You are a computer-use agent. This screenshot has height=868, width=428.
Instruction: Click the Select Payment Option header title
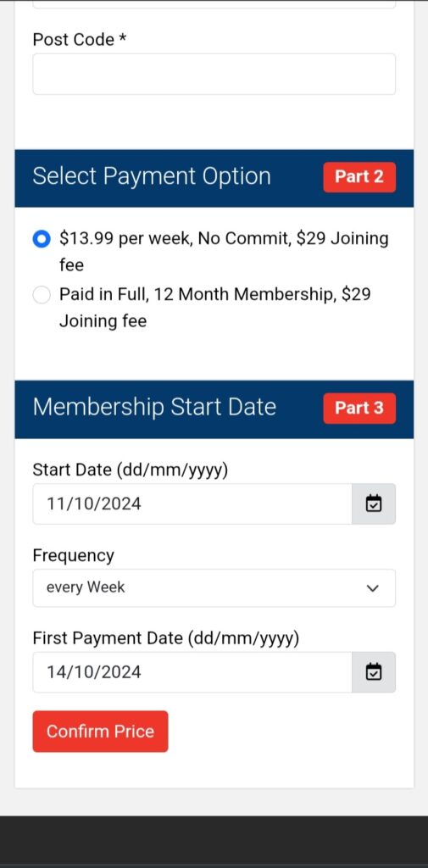152,176
